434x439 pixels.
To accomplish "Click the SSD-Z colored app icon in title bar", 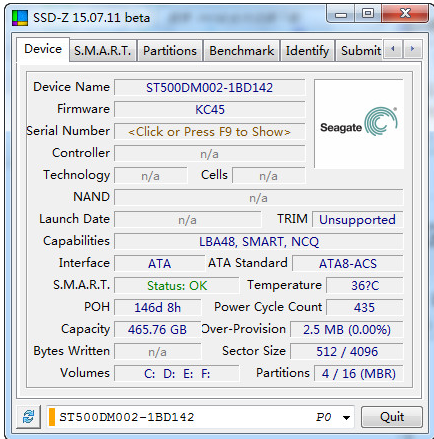I will click(20, 18).
